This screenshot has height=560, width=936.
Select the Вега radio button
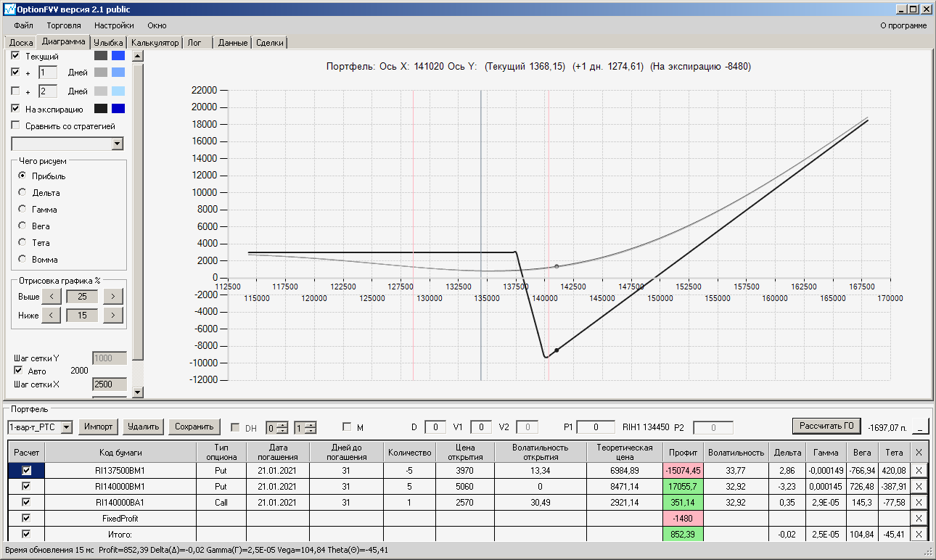pyautogui.click(x=22, y=226)
